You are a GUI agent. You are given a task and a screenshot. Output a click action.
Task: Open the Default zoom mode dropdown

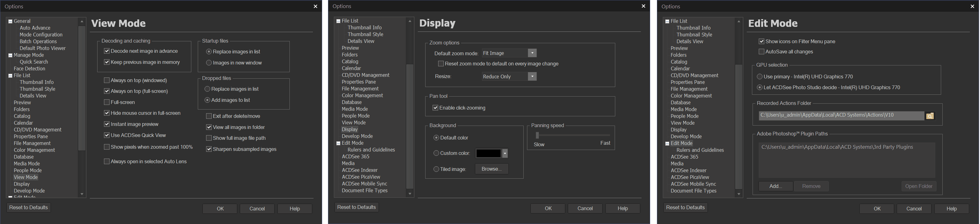532,53
